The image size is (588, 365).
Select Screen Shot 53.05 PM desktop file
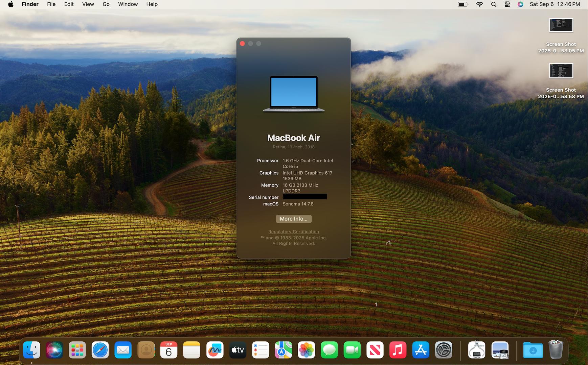(x=561, y=36)
